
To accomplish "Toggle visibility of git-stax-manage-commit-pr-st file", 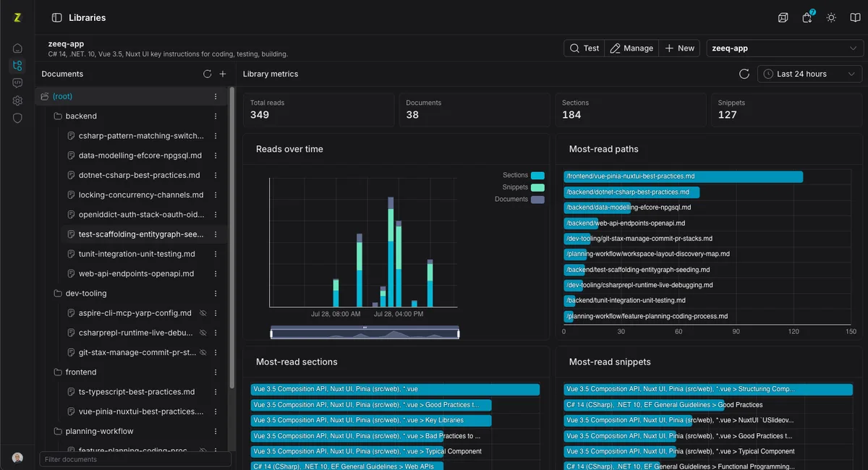I will tap(203, 352).
